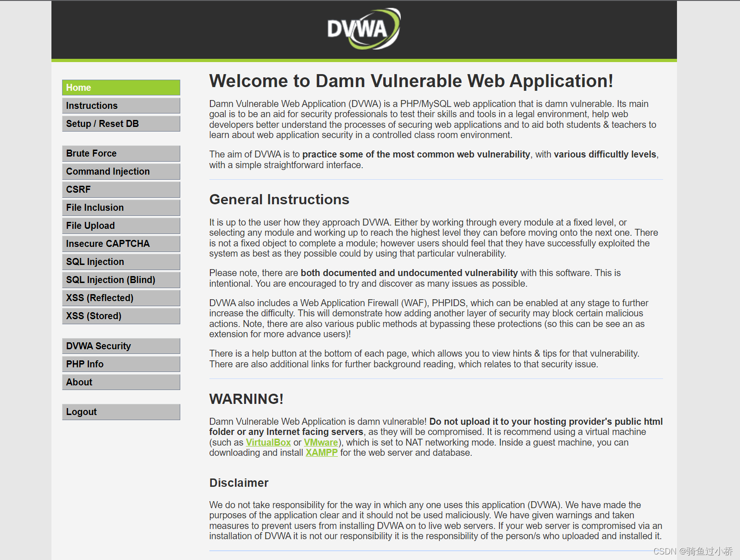Open the About page
The image size is (740, 560).
pos(121,382)
